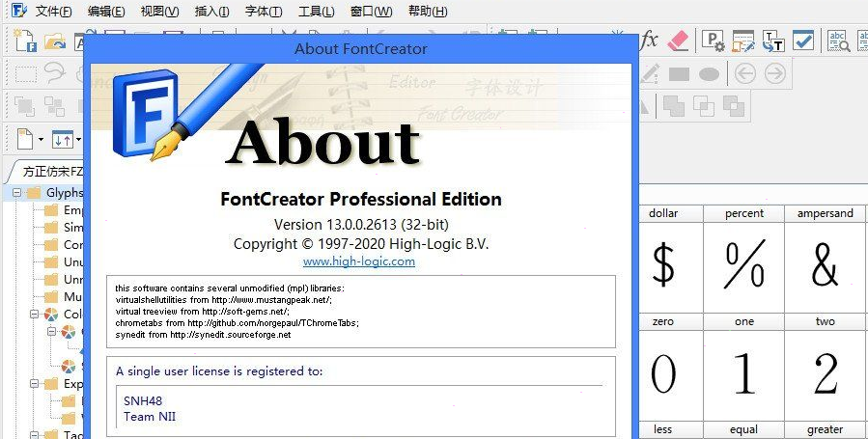Open the 帮助(H) menu
Viewport: 868px width, 439px height.
click(x=428, y=11)
